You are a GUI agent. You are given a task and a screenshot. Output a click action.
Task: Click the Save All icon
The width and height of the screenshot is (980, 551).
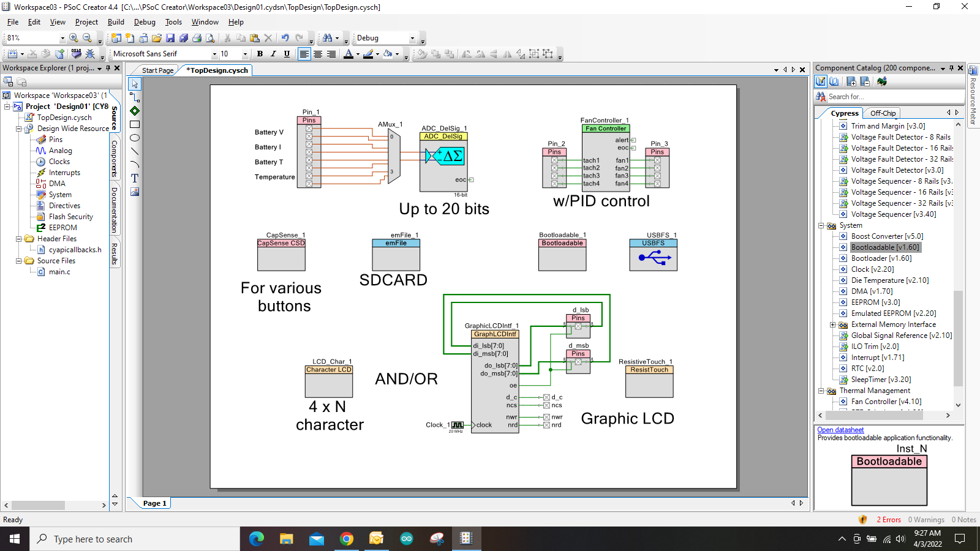[184, 38]
